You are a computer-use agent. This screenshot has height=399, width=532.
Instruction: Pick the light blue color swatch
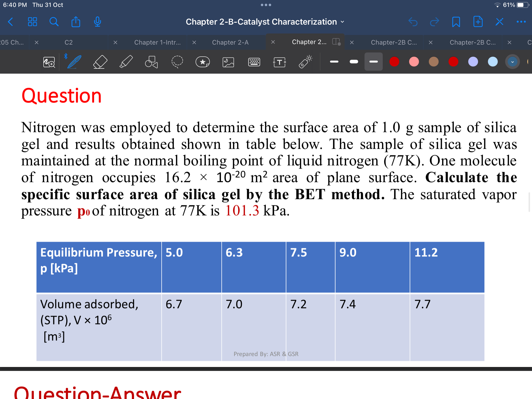tap(493, 62)
